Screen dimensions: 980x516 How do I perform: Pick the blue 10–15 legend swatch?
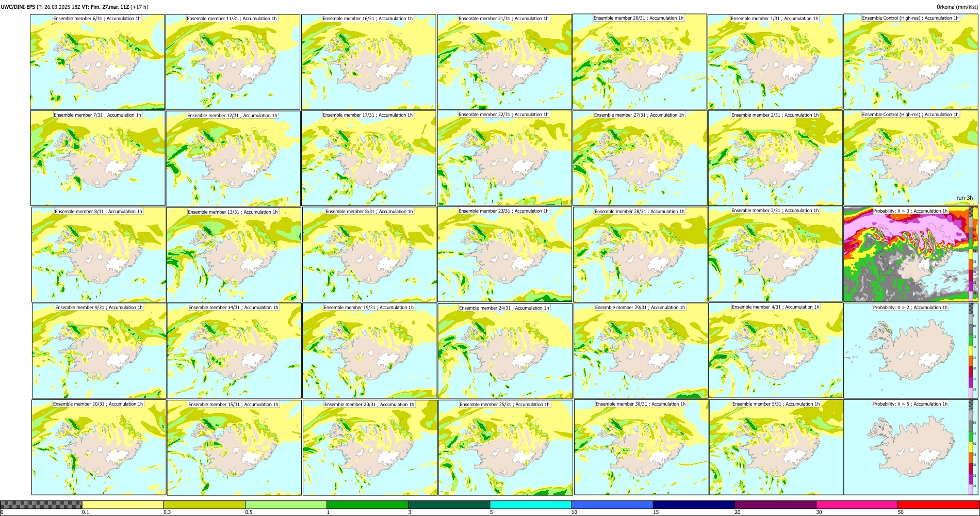(x=612, y=505)
